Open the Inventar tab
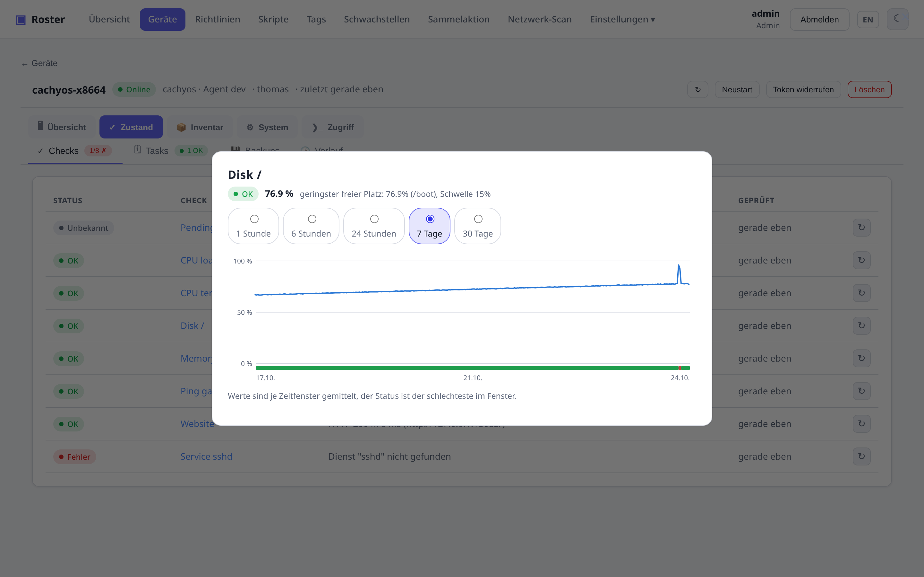This screenshot has width=924, height=577. click(x=200, y=127)
